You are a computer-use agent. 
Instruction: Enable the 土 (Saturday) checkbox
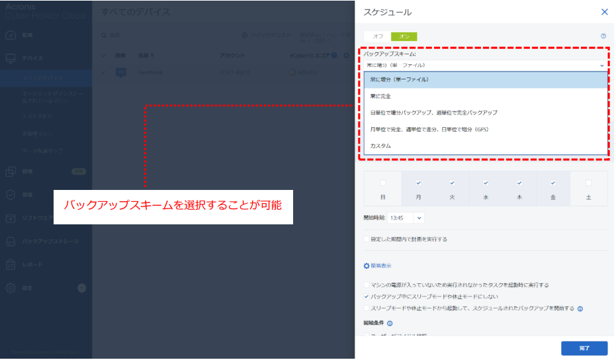pyautogui.click(x=588, y=183)
